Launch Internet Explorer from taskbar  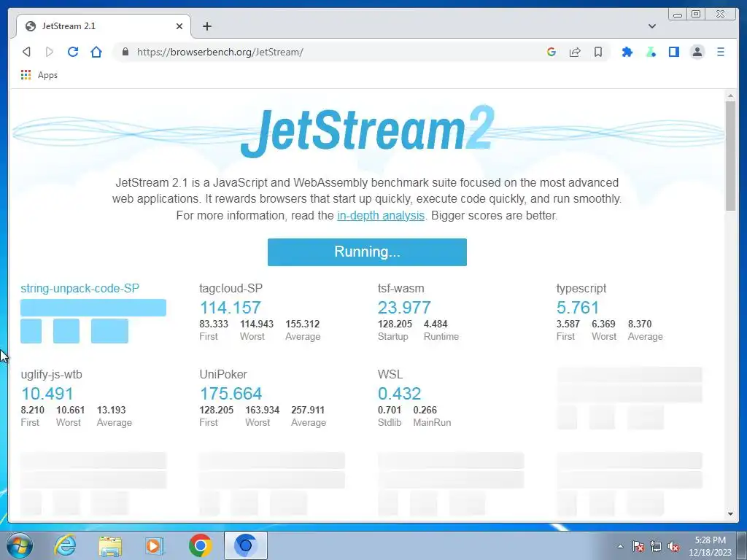(65, 545)
